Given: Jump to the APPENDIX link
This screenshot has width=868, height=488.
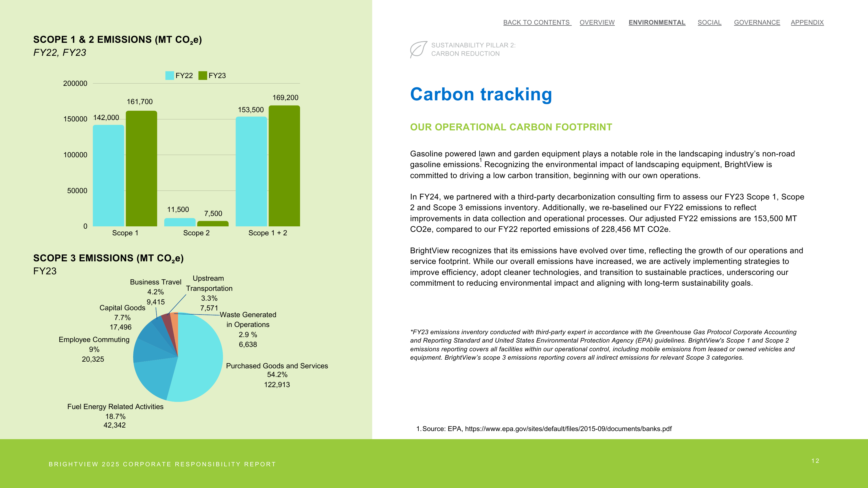Looking at the screenshot, I should (807, 22).
